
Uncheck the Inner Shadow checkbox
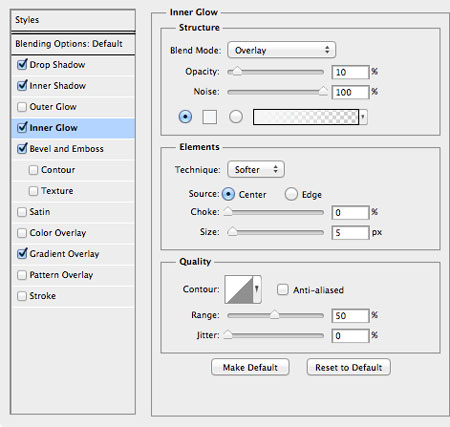coord(22,85)
